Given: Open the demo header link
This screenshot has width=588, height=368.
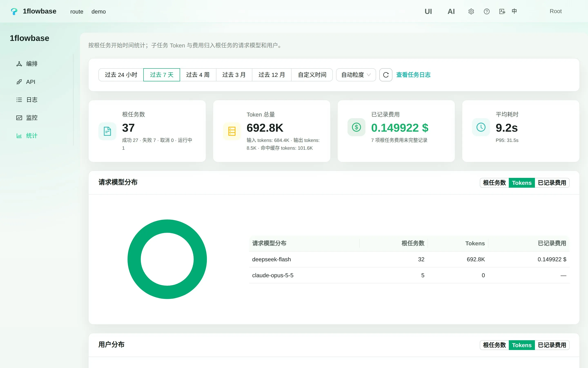Looking at the screenshot, I should tap(99, 11).
